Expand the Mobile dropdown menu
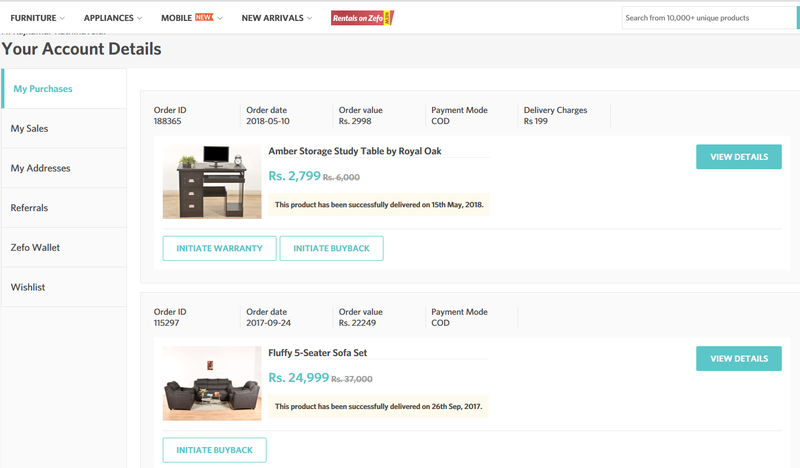 [192, 18]
